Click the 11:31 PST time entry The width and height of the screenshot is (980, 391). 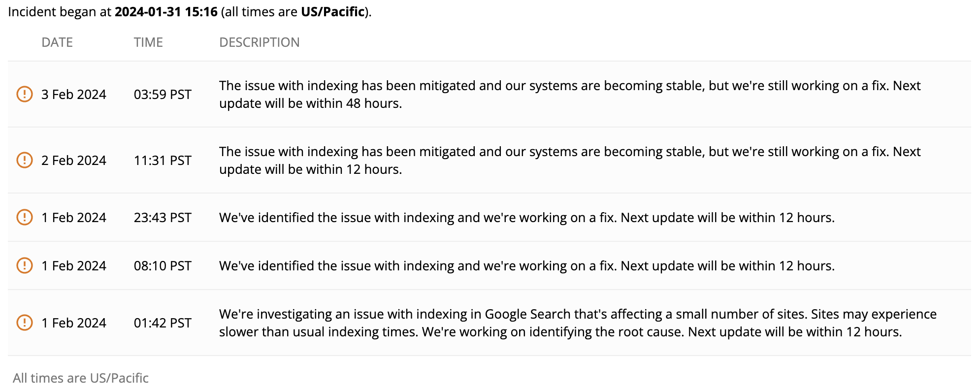(x=163, y=161)
